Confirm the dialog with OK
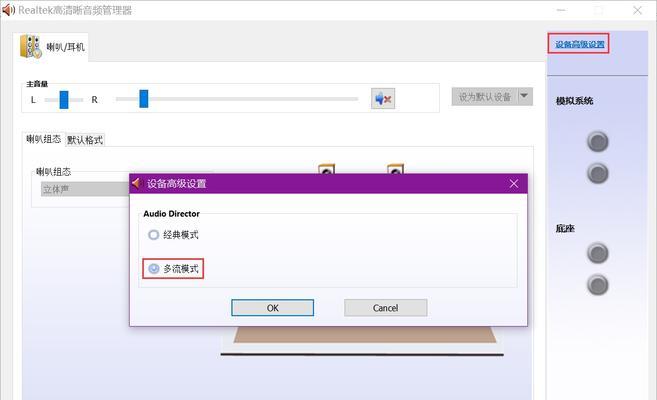 [x=272, y=308]
